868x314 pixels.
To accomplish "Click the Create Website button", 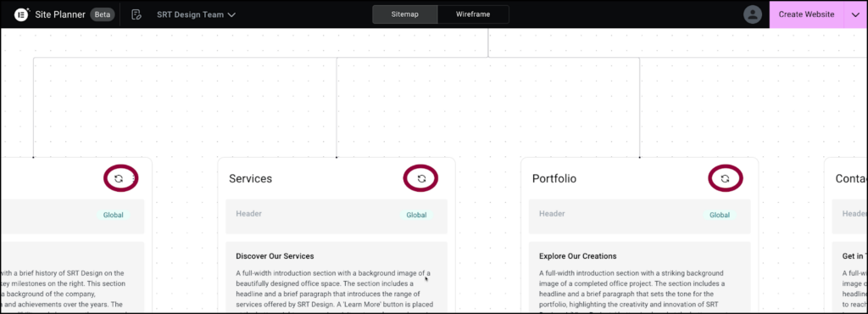I will [806, 14].
